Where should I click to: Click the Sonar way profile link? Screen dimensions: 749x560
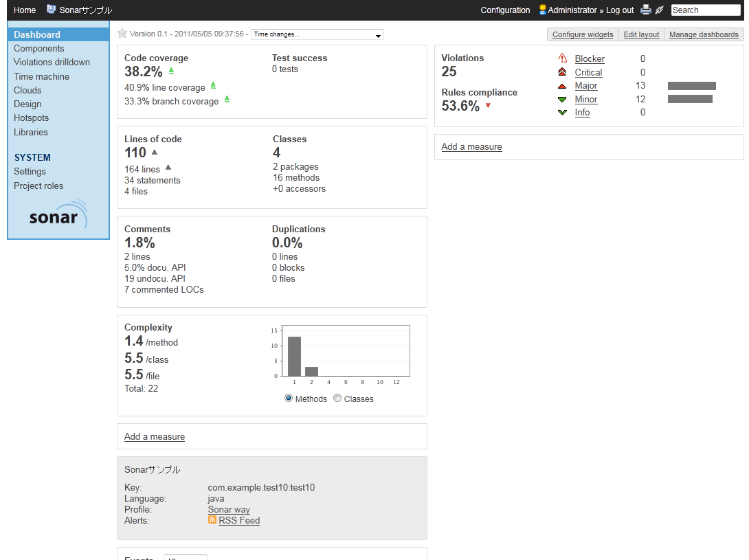tap(229, 509)
